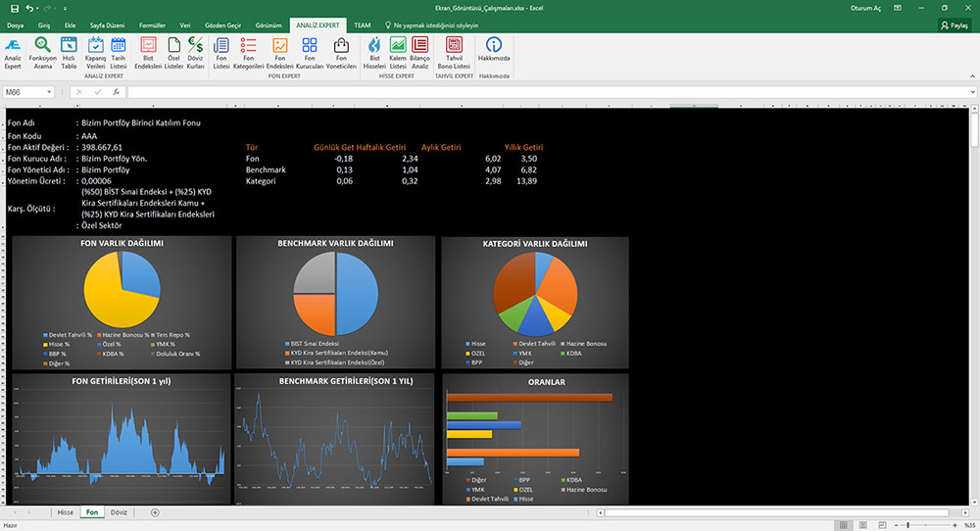This screenshot has height=531, width=980.
Task: Open Tahvil Bono Listesi
Action: [454, 53]
